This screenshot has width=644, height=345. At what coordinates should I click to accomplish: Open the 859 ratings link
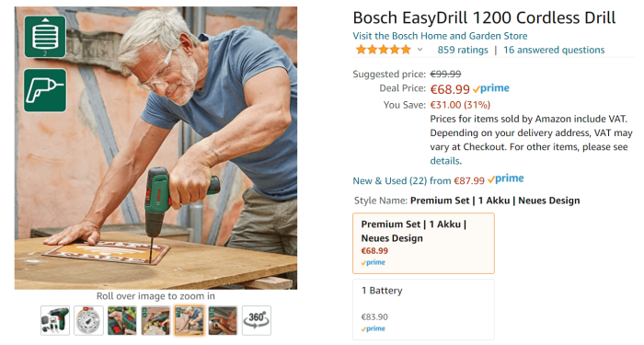(x=463, y=50)
